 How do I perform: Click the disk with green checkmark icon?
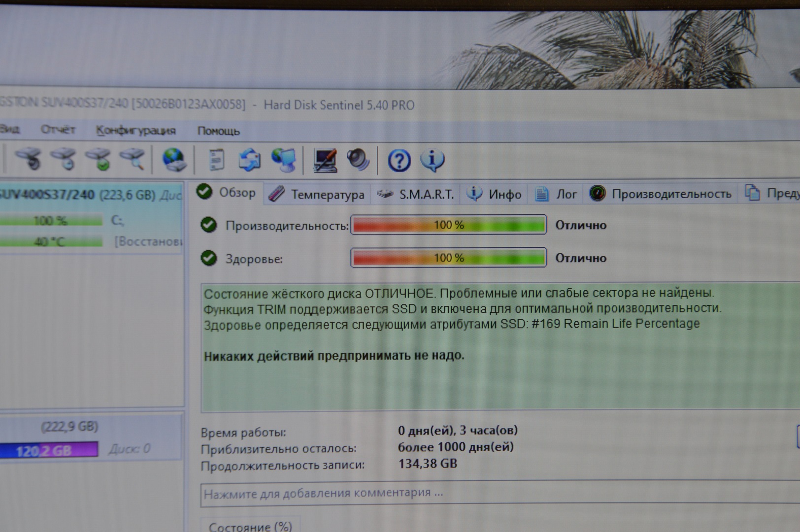tap(99, 159)
